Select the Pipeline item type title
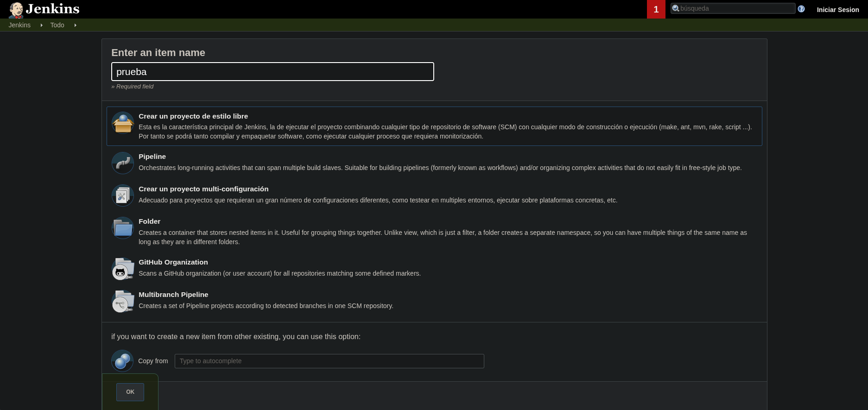Screen dimensions: 868x410 click(x=152, y=157)
